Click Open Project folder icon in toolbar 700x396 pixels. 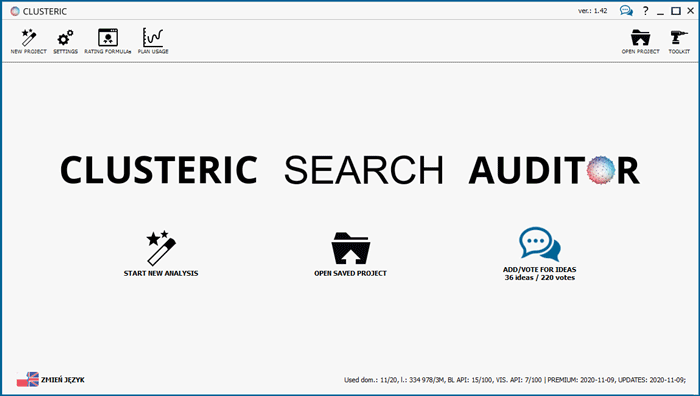click(x=640, y=38)
